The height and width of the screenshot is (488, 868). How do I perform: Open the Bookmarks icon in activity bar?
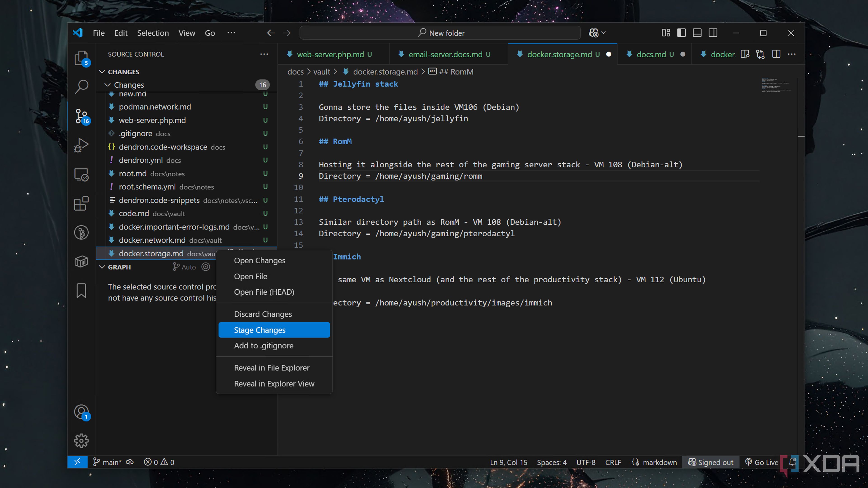(81, 290)
